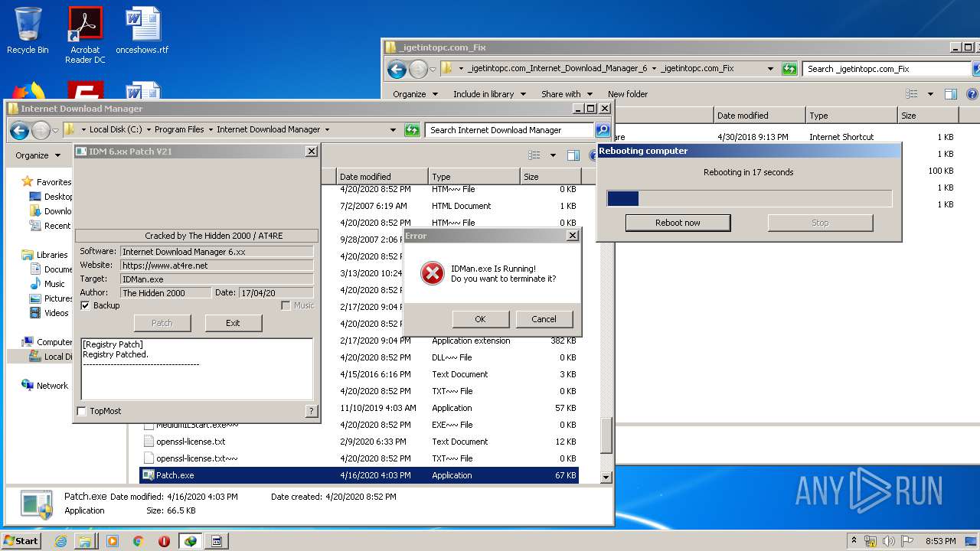Toggle the Backup checkbox
Image resolution: width=980 pixels, height=551 pixels.
click(85, 305)
